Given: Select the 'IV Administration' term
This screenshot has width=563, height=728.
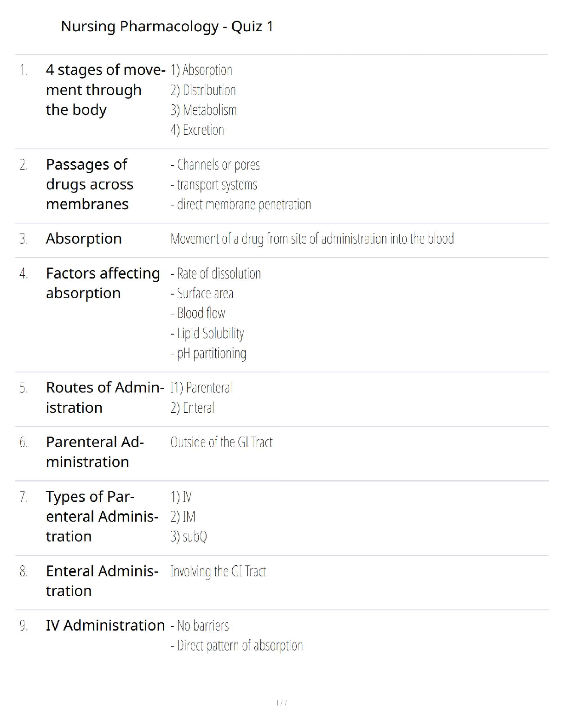Looking at the screenshot, I should (x=105, y=626).
